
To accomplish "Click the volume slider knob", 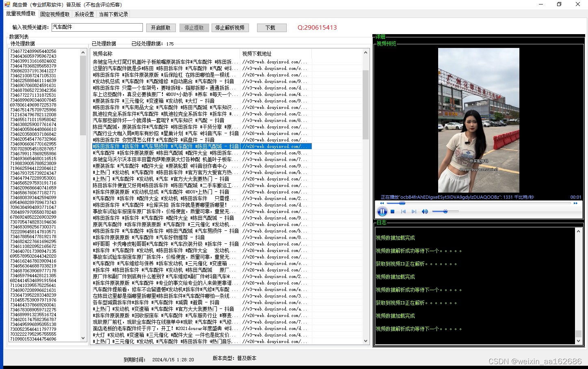I will click(445, 211).
